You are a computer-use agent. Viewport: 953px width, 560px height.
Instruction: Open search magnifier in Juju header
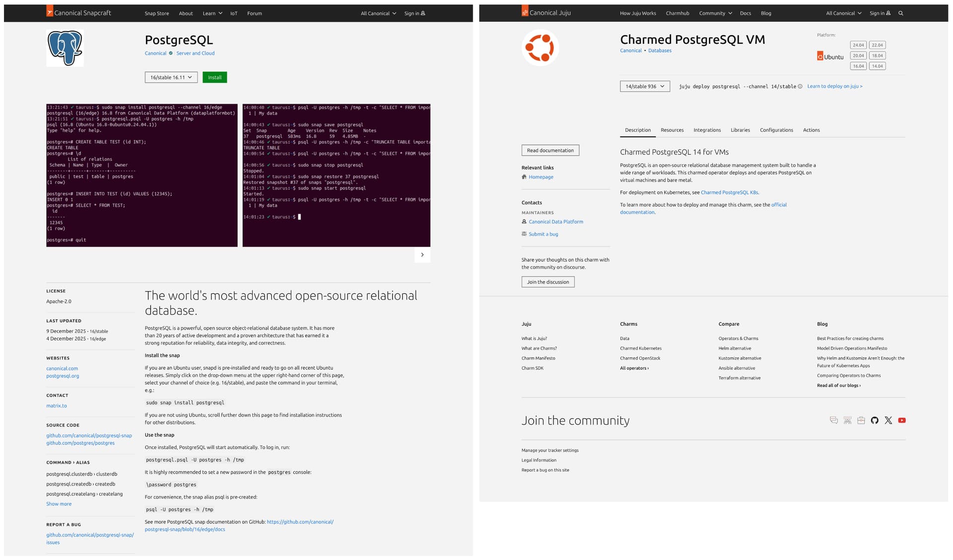click(x=900, y=13)
